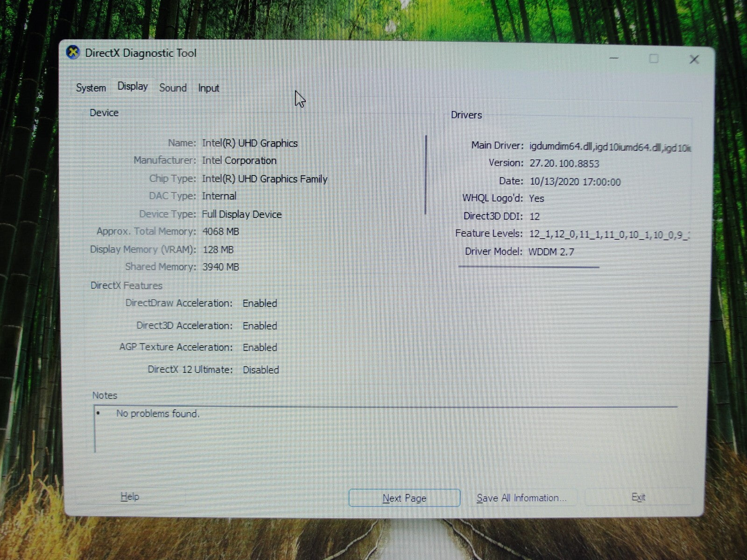Click the DirectX 12 Ultimate 'Disabled' value
The image size is (747, 560).
[261, 370]
